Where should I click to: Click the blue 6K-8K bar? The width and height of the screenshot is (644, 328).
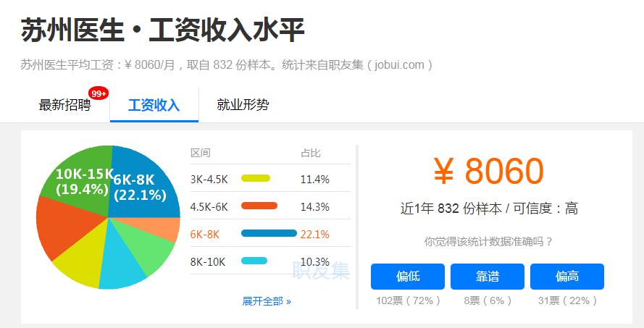click(269, 234)
